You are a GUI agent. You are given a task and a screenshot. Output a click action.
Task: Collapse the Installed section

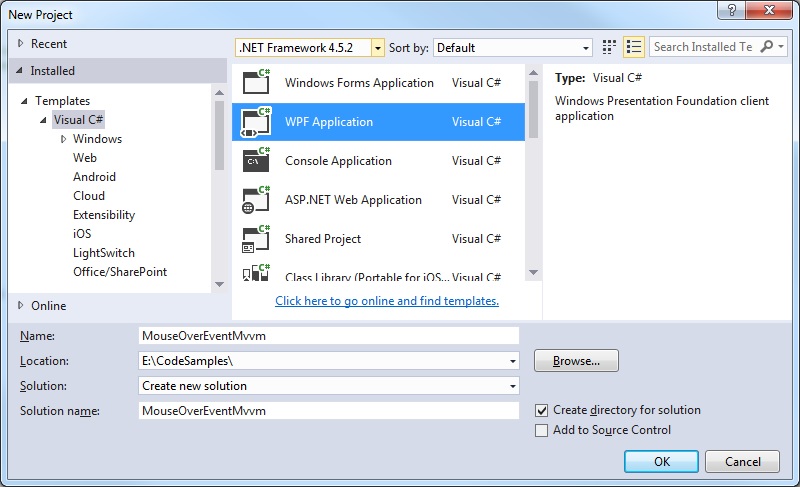[19, 70]
